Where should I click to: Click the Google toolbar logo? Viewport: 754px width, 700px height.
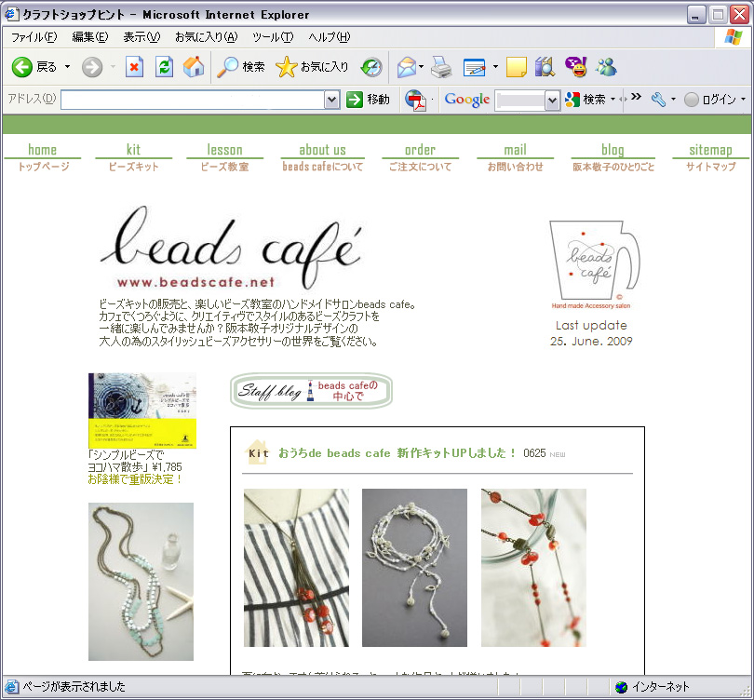pyautogui.click(x=466, y=100)
